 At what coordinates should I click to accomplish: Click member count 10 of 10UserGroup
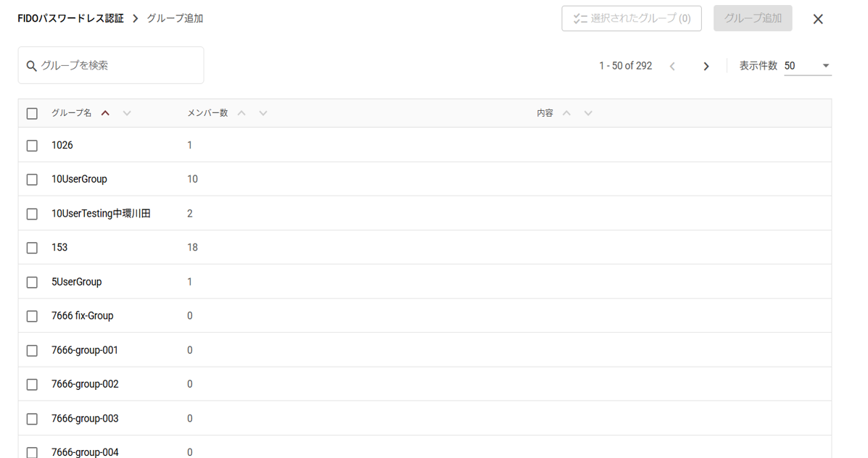(x=192, y=179)
